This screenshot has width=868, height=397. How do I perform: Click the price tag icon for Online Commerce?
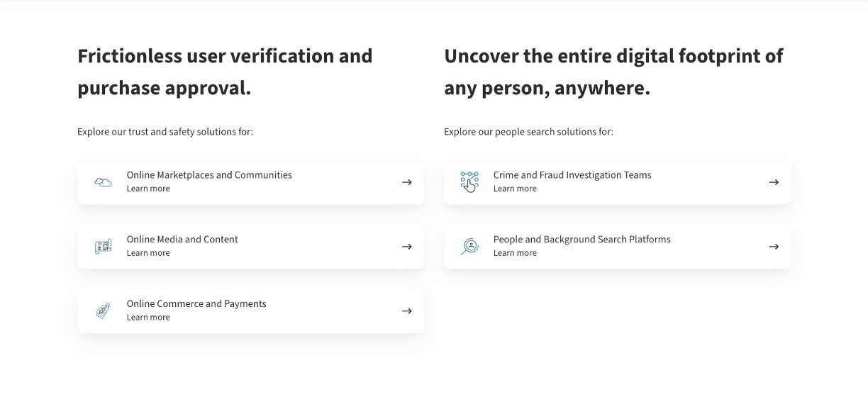pos(104,311)
